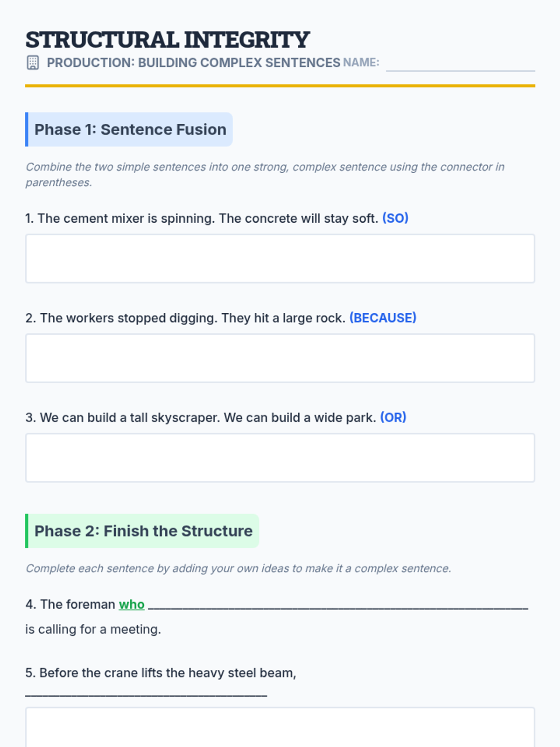Select the 'Phase 2: Finish the Structure' heading
This screenshot has height=747, width=560.
(x=143, y=531)
